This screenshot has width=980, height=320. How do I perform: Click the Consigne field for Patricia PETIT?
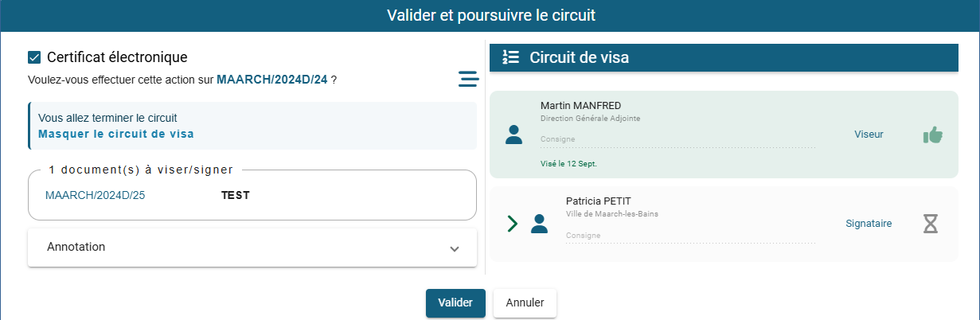click(689, 236)
